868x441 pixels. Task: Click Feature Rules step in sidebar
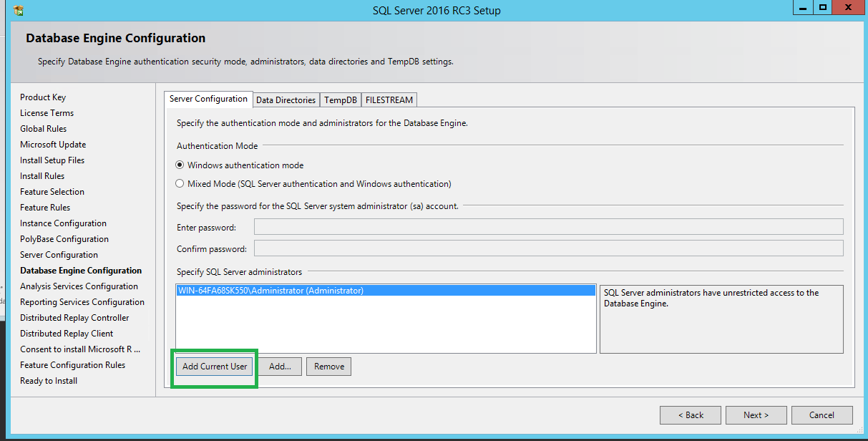45,208
